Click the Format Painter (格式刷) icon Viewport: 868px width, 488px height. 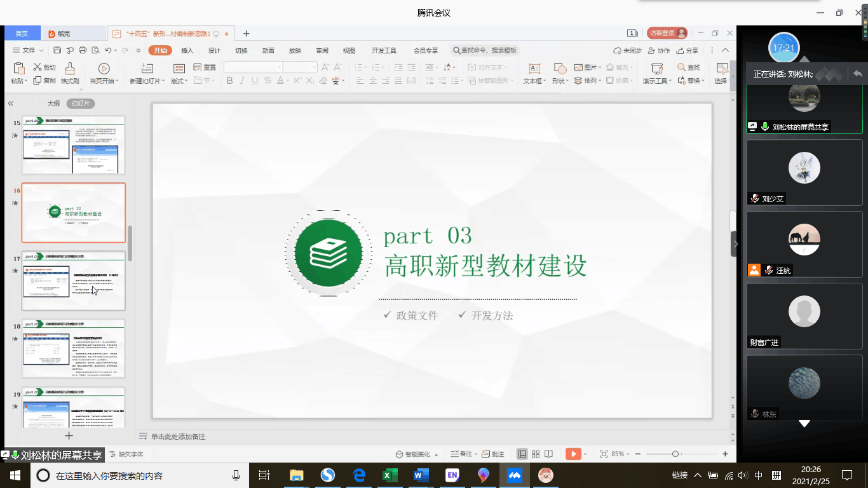click(70, 69)
